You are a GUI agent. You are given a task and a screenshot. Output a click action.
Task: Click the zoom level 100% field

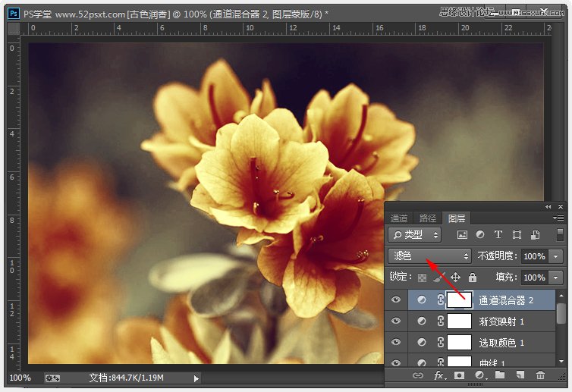[20, 378]
